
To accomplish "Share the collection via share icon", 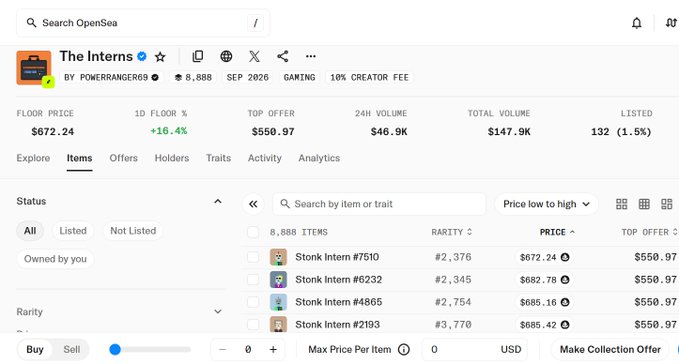I will [x=283, y=56].
